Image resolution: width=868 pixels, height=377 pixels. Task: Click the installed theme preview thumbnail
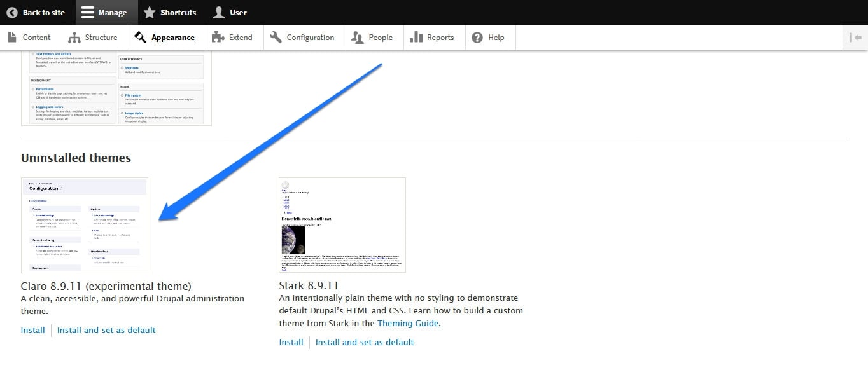point(116,88)
